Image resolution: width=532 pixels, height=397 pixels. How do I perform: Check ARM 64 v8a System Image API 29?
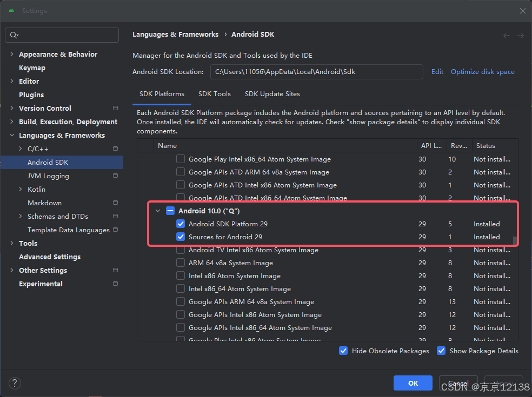coord(181,263)
